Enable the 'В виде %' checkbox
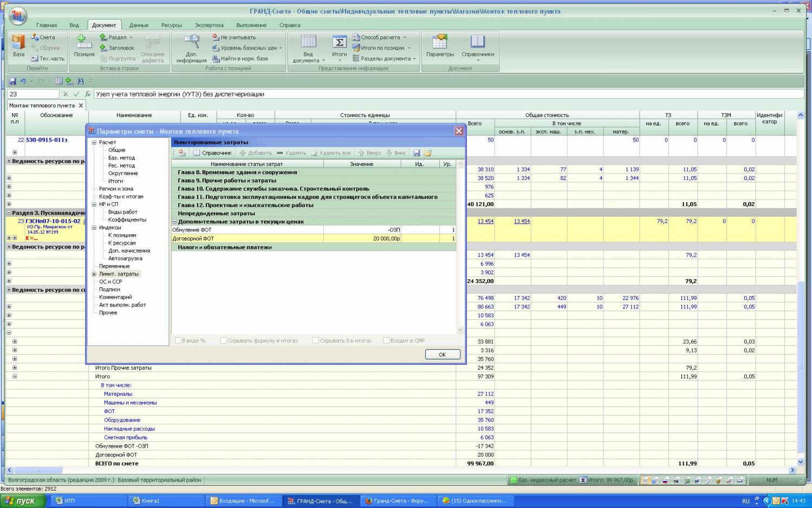This screenshot has height=508, width=812. point(178,340)
